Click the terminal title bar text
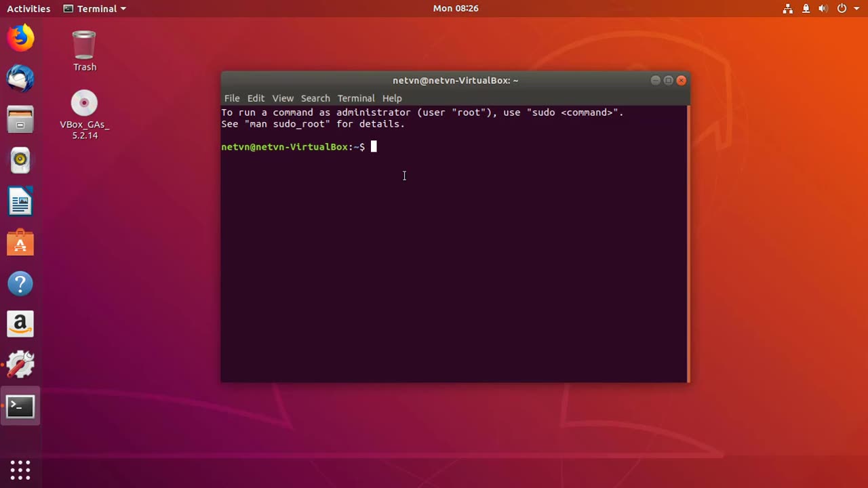Viewport: 868px width, 488px height. click(456, 80)
